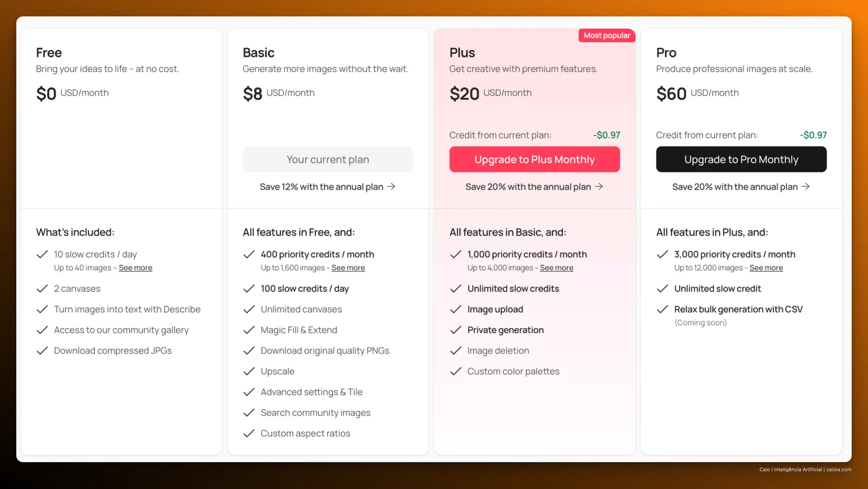Click See more under 10 slow credits

136,268
